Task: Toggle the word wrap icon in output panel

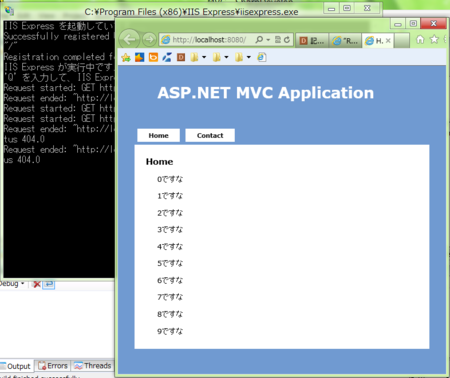Action: point(49,284)
